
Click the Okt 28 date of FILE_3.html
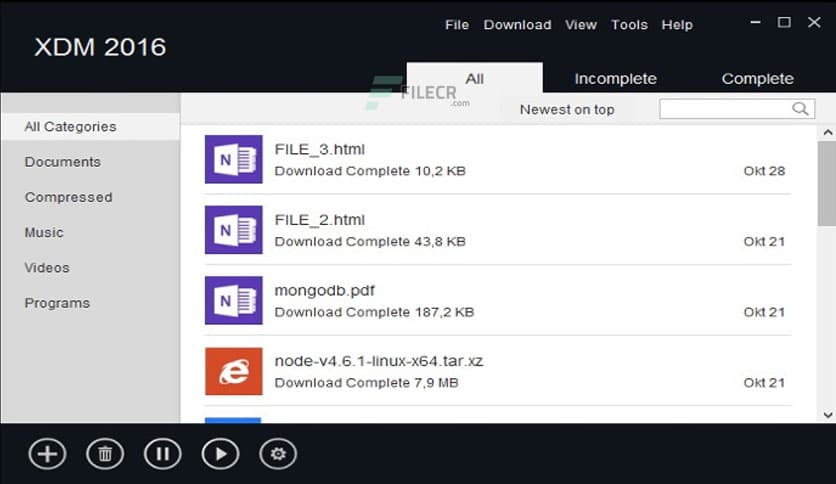point(764,171)
